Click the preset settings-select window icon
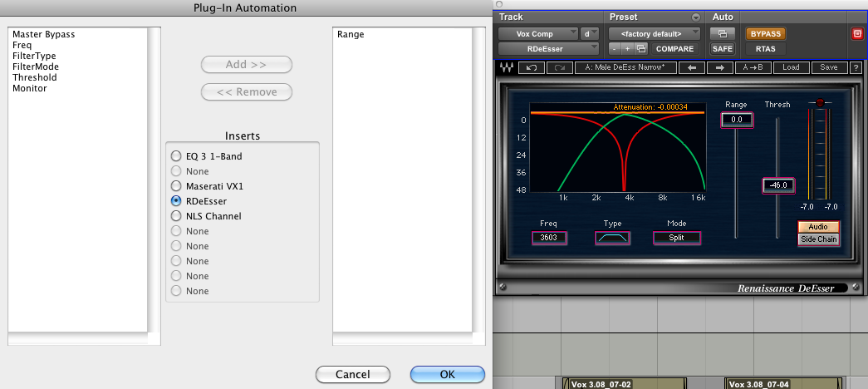This screenshot has height=389, width=868. (641, 49)
